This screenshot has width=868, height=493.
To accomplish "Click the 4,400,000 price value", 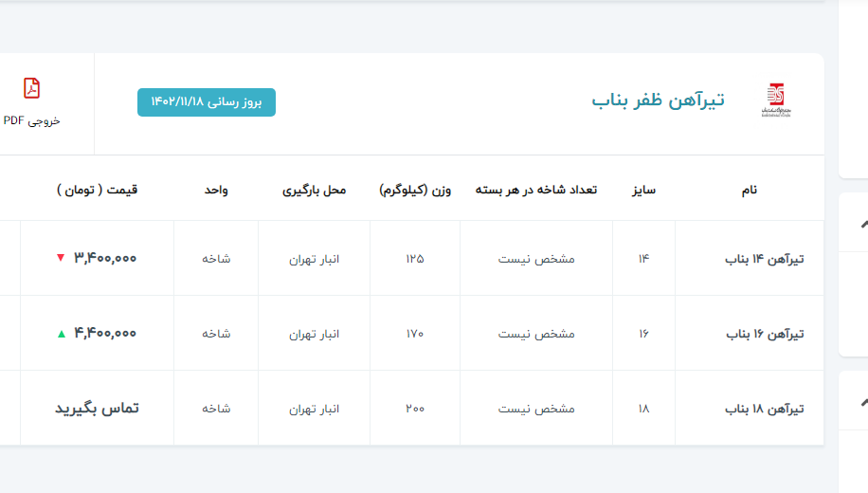I will (105, 334).
